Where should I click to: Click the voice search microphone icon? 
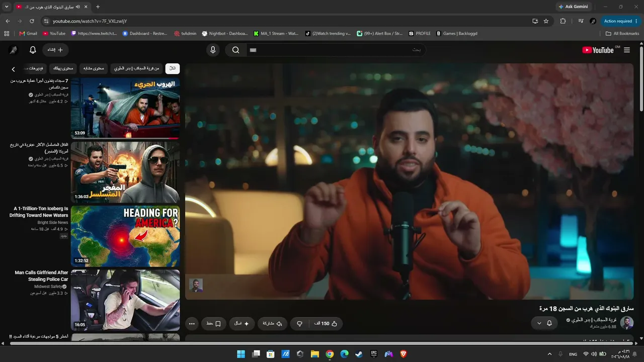pyautogui.click(x=213, y=50)
